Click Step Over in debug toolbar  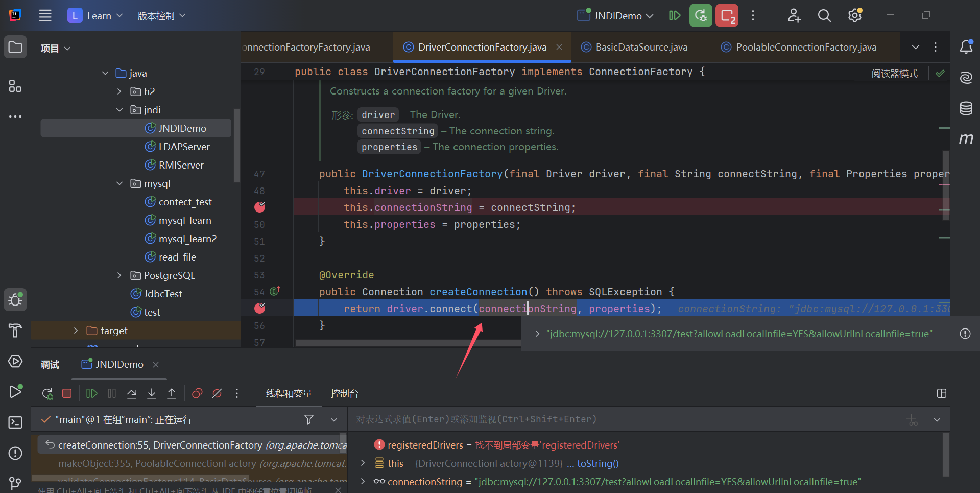pos(132,393)
